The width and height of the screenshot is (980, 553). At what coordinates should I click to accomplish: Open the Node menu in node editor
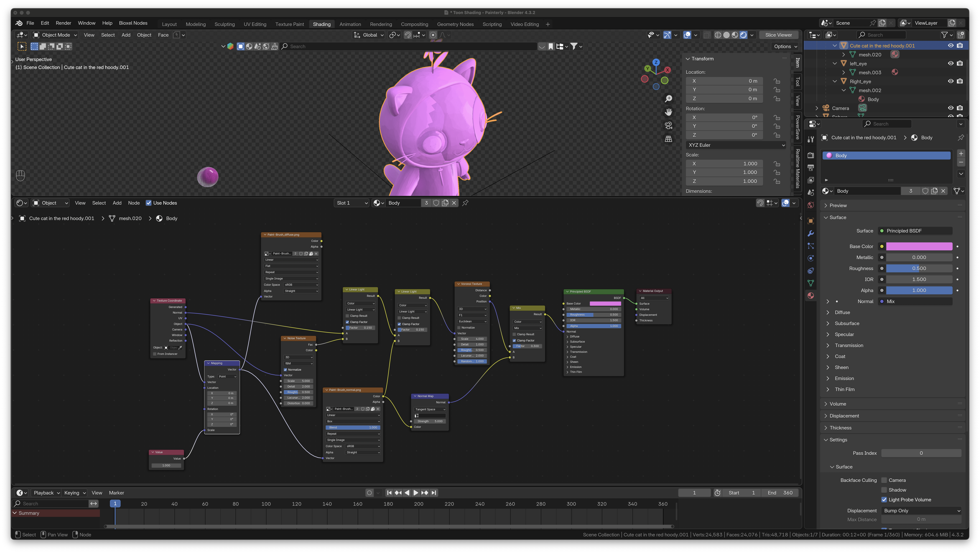point(134,203)
